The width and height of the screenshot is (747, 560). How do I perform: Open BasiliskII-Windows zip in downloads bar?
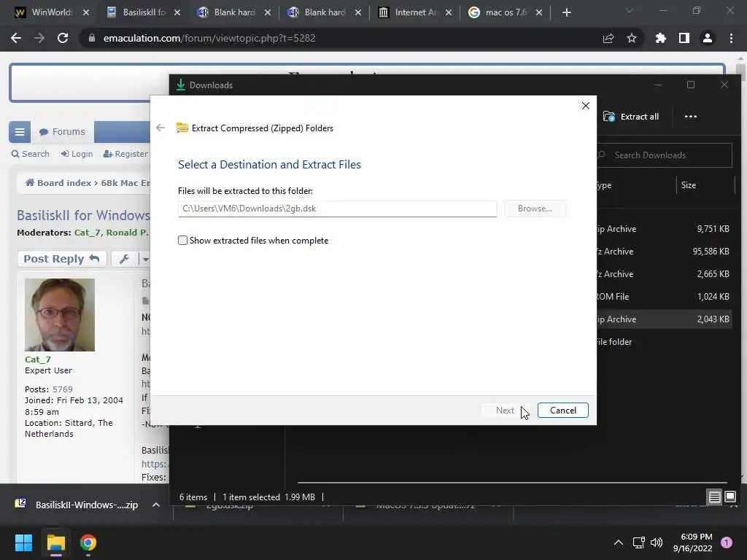[77, 505]
